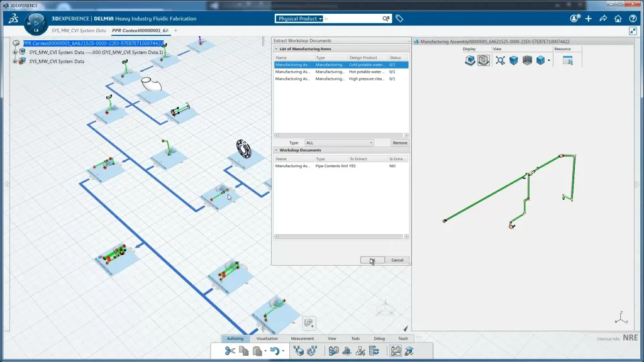Collapse the Workshop Documents section
Image resolution: width=644 pixels, height=362 pixels.
(277, 150)
